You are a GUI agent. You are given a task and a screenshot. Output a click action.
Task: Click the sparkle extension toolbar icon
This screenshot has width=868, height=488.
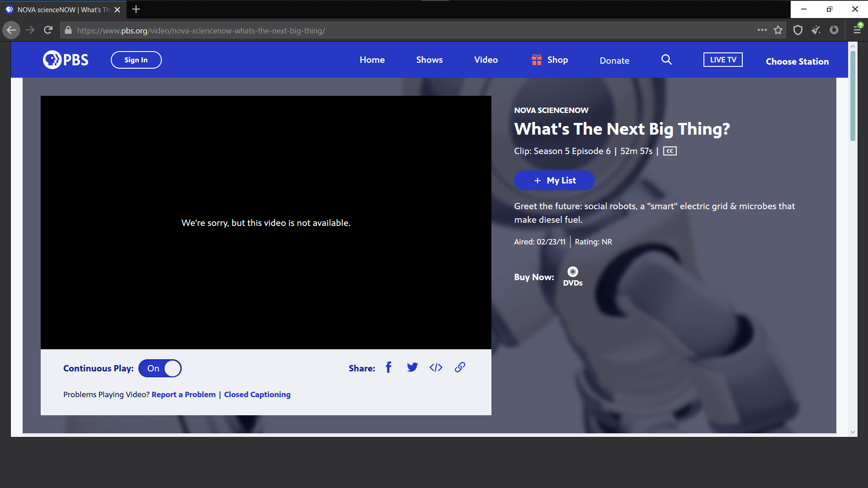816,30
